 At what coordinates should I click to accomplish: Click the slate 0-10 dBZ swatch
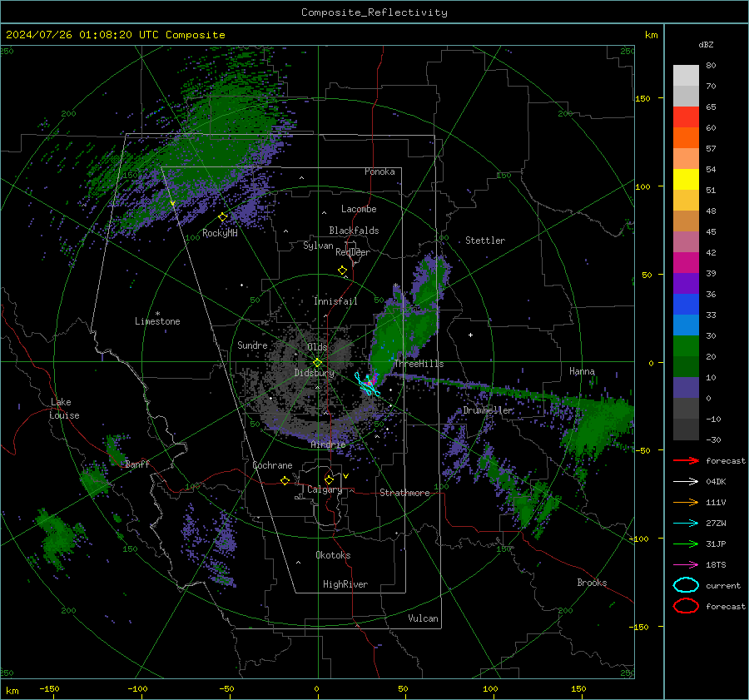click(x=686, y=388)
